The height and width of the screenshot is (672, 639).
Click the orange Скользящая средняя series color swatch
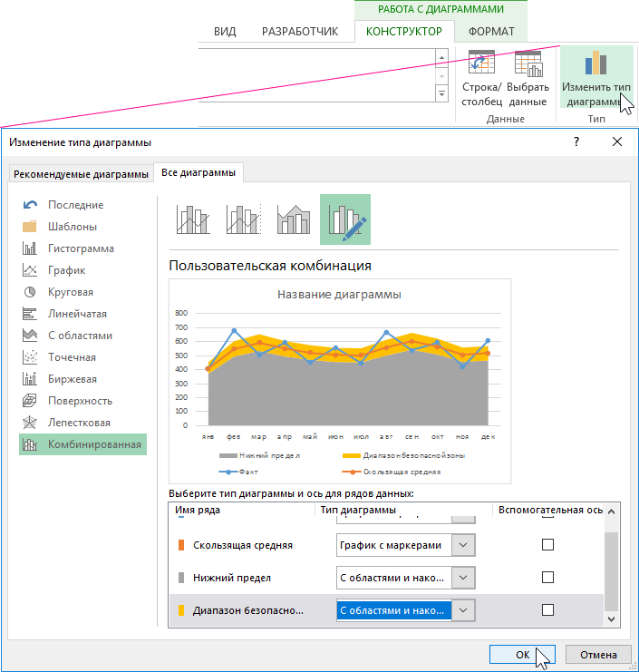[181, 545]
